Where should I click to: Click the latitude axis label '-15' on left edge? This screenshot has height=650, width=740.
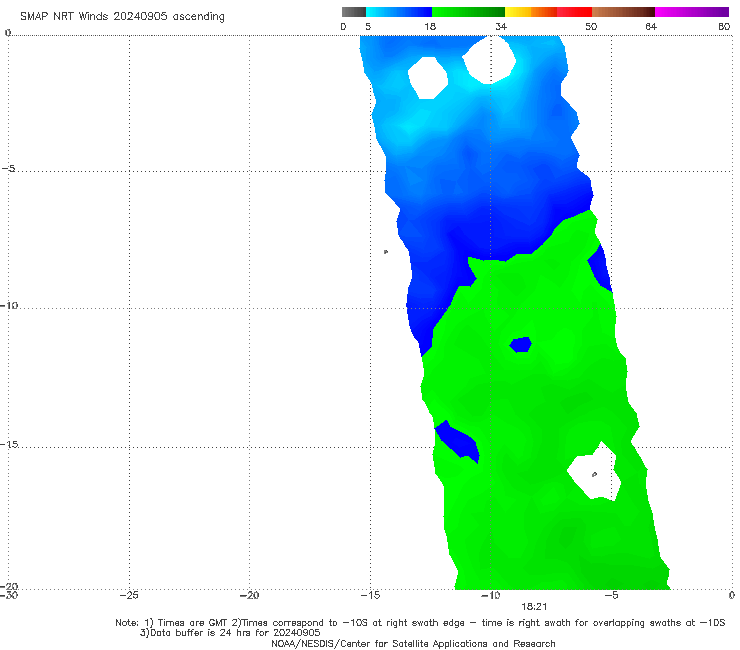pyautogui.click(x=9, y=445)
